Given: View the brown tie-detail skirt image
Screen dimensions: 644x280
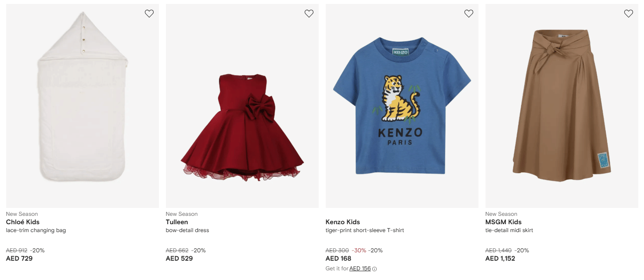Looking at the screenshot, I should 562,105.
